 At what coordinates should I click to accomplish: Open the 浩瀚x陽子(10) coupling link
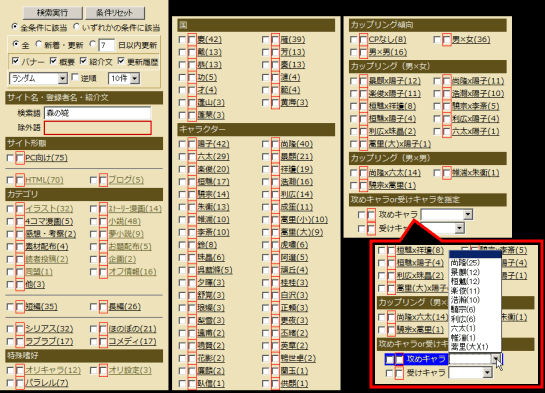[x=478, y=93]
